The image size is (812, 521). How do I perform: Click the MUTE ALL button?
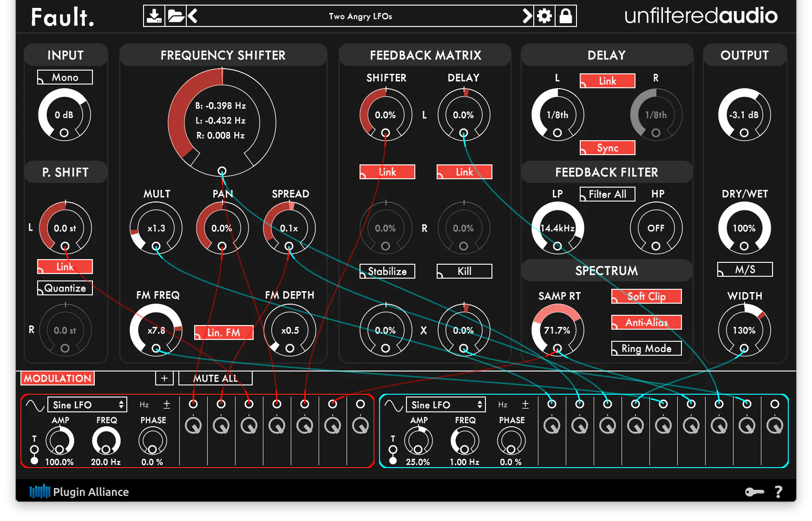pos(215,378)
